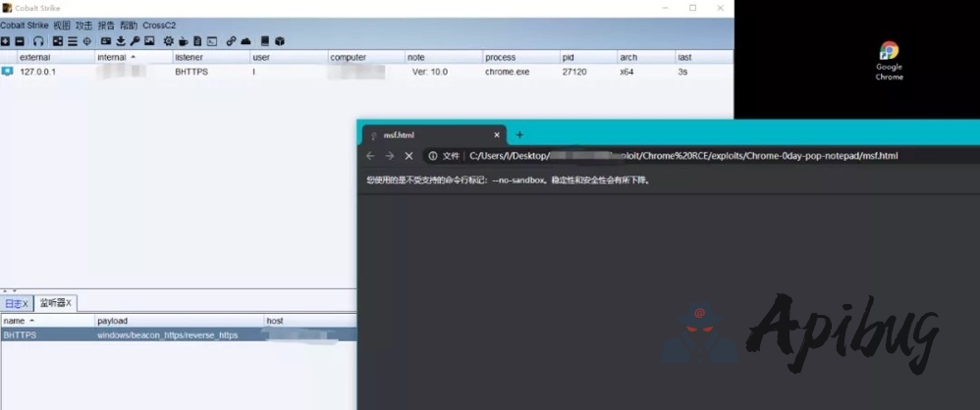Click the screenshots picture icon in toolbar
Screen dimensions: 980x410
[x=149, y=41]
